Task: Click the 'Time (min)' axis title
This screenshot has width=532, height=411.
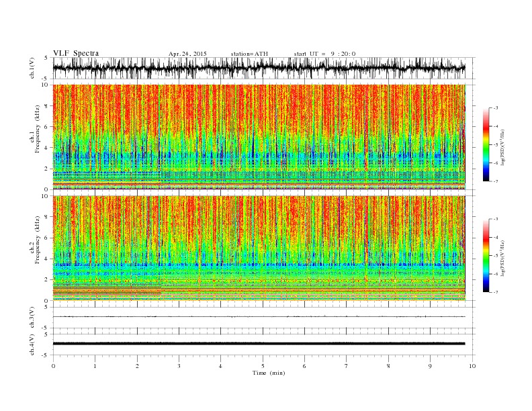Action: pyautogui.click(x=269, y=373)
